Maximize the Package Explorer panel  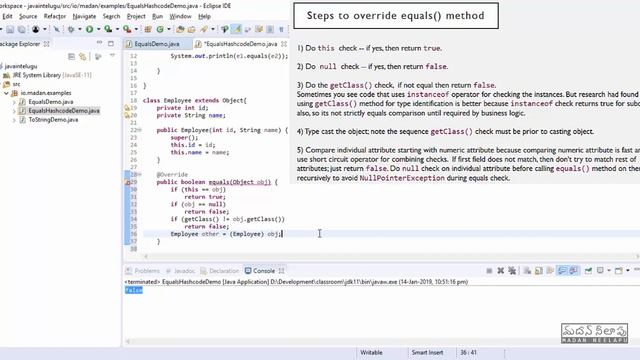[x=111, y=43]
